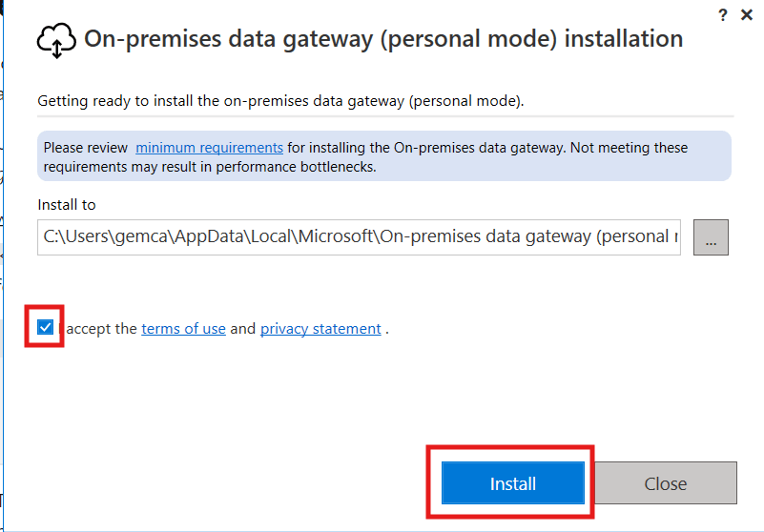
Task: Click the gray Close button
Action: point(666,482)
